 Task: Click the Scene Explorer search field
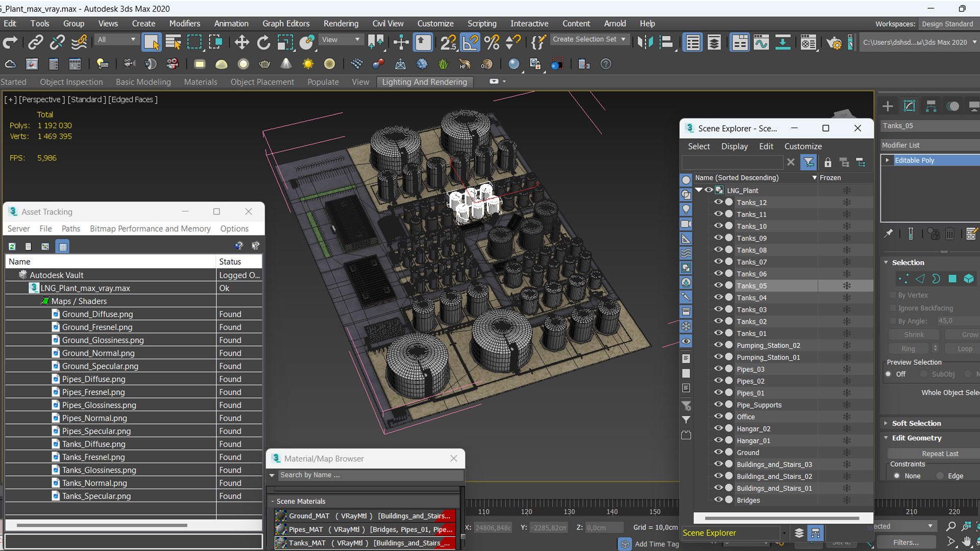tap(732, 162)
